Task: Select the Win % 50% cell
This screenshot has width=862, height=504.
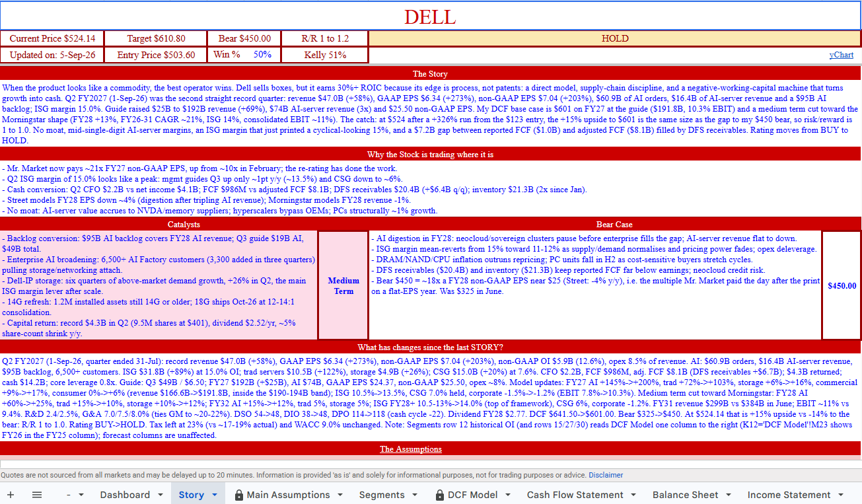Action: click(x=244, y=55)
